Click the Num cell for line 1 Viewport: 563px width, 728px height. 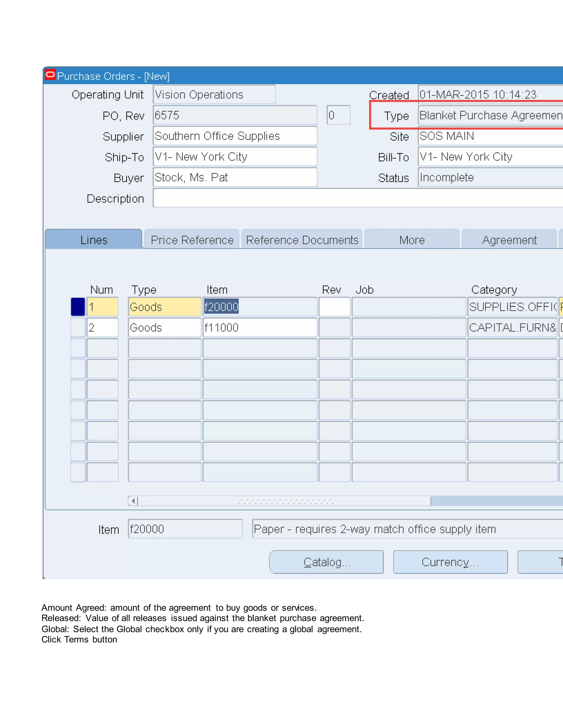[103, 307]
